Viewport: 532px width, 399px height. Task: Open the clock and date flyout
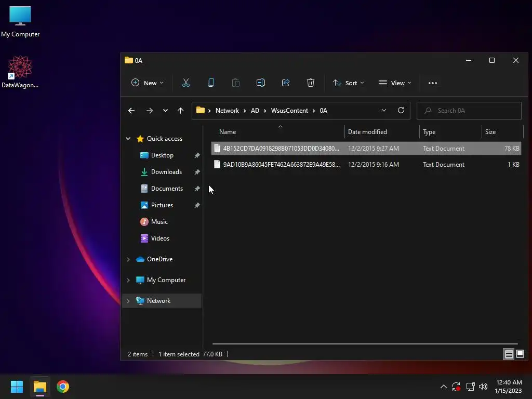(509, 387)
